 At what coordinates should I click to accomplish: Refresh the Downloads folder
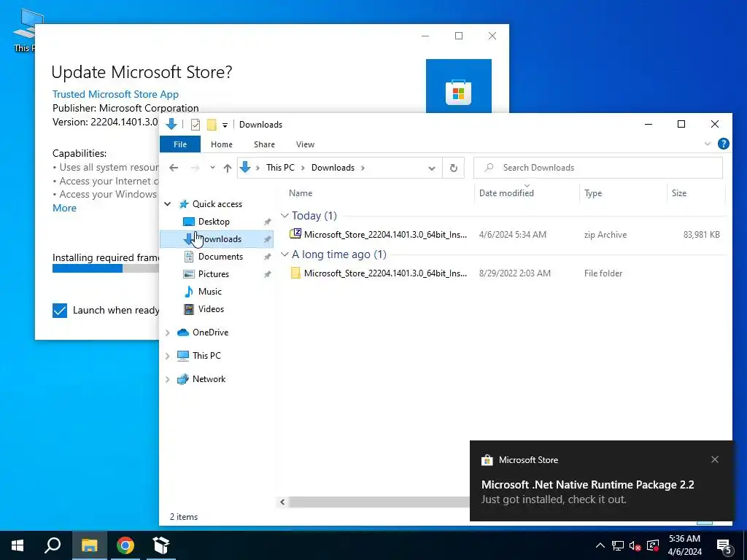pos(454,168)
